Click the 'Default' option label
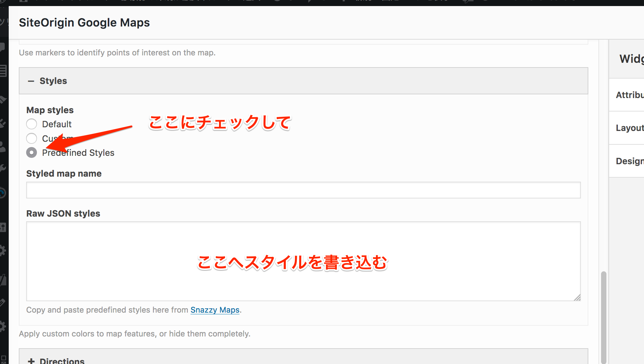The width and height of the screenshot is (644, 364). [57, 124]
